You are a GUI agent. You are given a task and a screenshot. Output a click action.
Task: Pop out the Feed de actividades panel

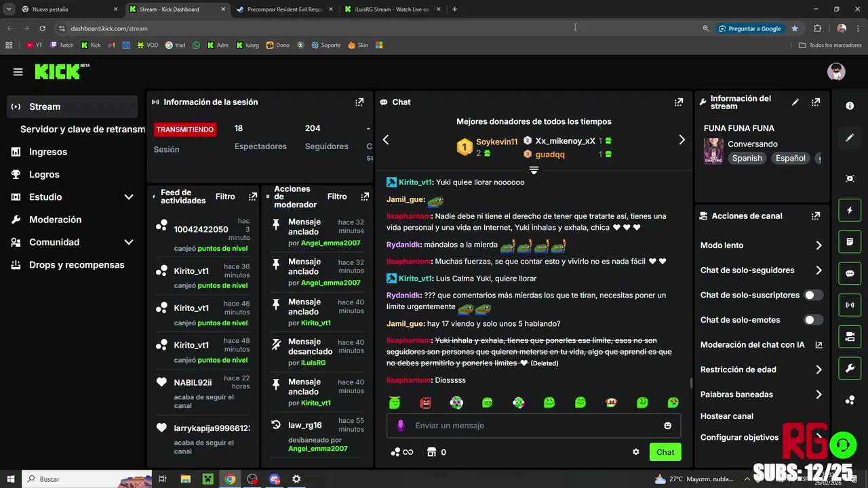pos(253,197)
